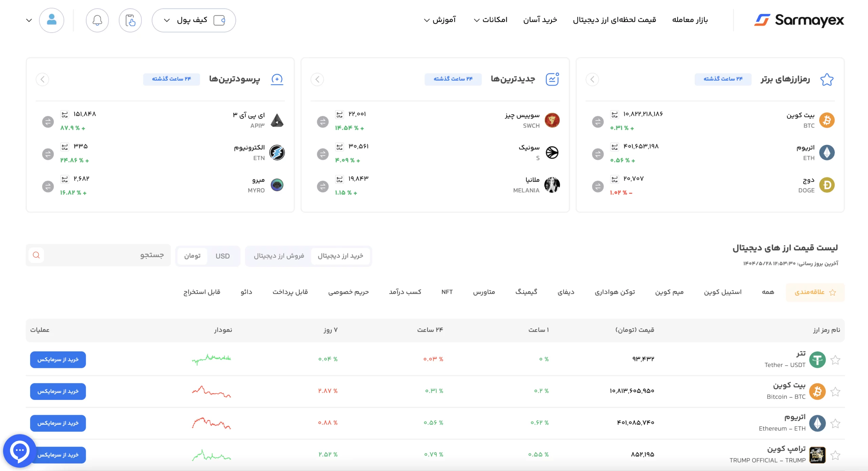This screenshot has height=471, width=868.
Task: Select the میم کوین category tab
Action: [x=669, y=292]
